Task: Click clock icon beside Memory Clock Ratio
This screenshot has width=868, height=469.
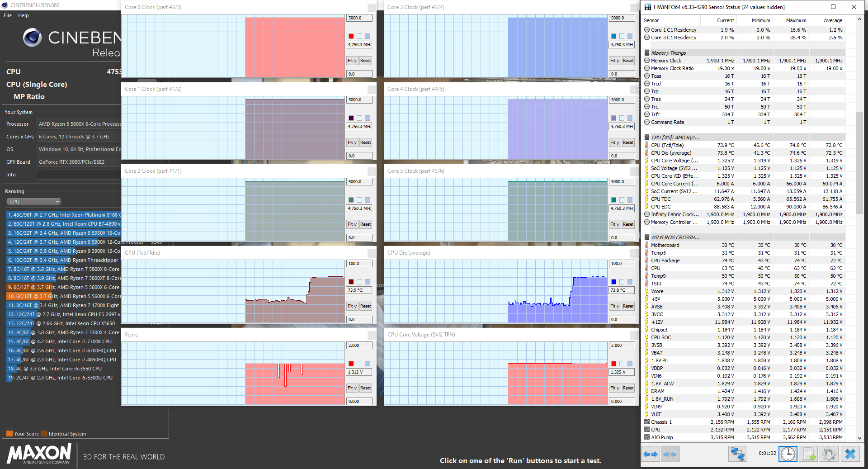Action: coord(647,68)
